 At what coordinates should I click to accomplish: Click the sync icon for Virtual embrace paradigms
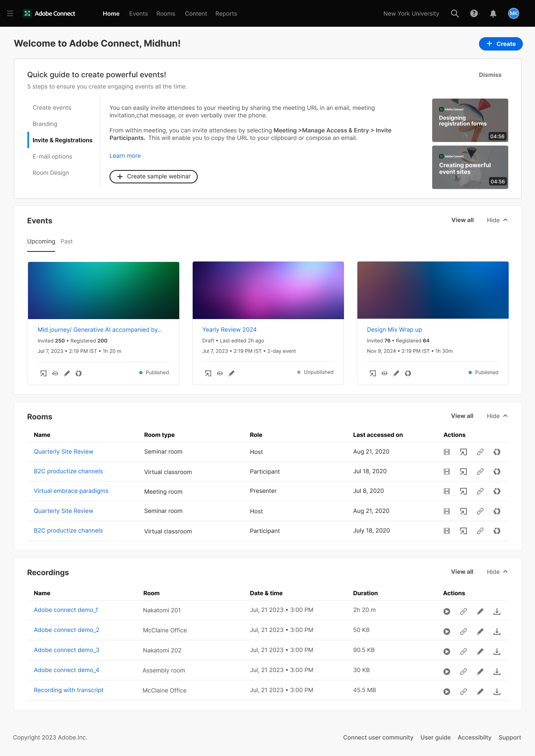497,491
